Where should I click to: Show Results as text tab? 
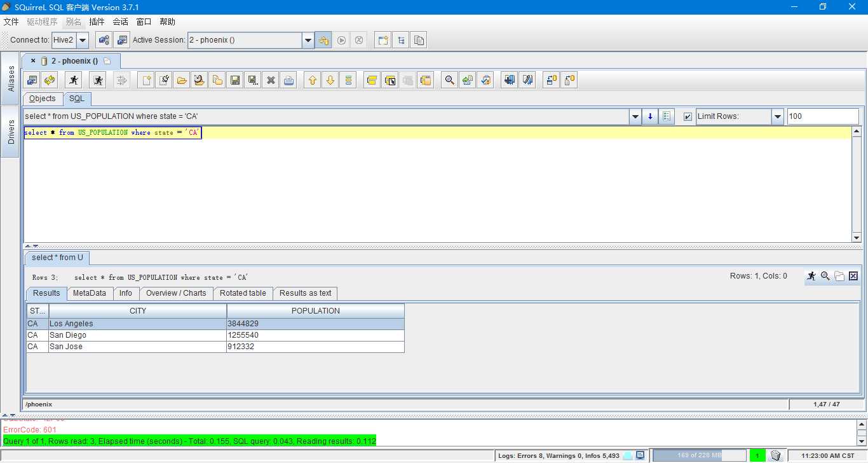point(305,293)
